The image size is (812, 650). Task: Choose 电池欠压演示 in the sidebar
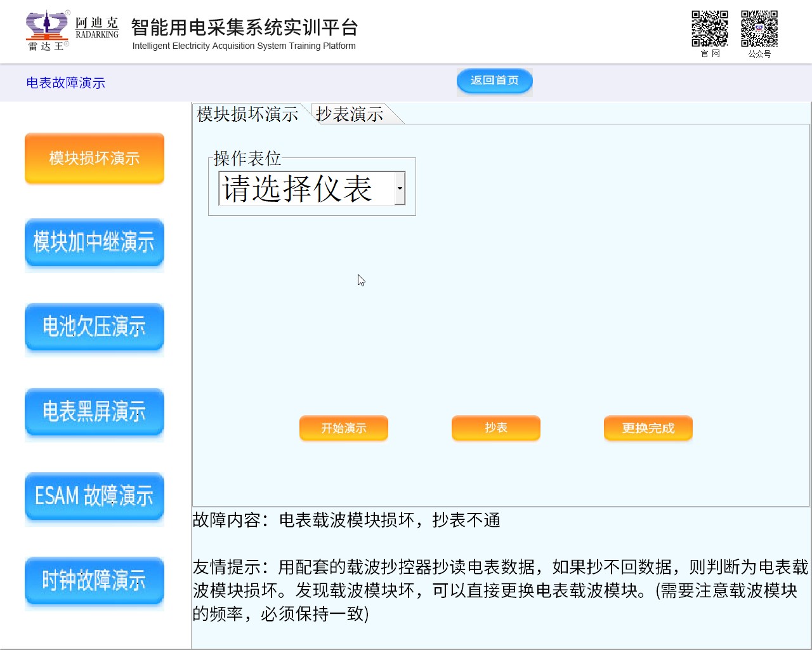coord(95,327)
